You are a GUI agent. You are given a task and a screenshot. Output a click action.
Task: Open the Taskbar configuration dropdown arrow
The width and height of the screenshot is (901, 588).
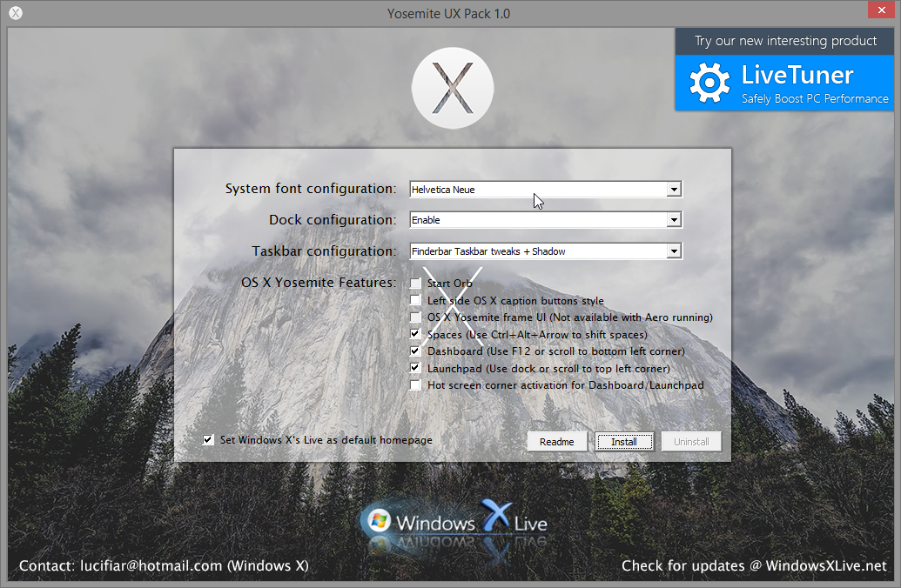click(x=674, y=251)
